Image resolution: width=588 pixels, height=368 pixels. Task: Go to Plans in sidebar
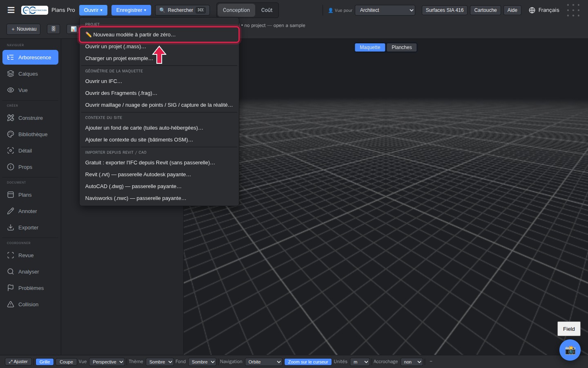pyautogui.click(x=30, y=195)
